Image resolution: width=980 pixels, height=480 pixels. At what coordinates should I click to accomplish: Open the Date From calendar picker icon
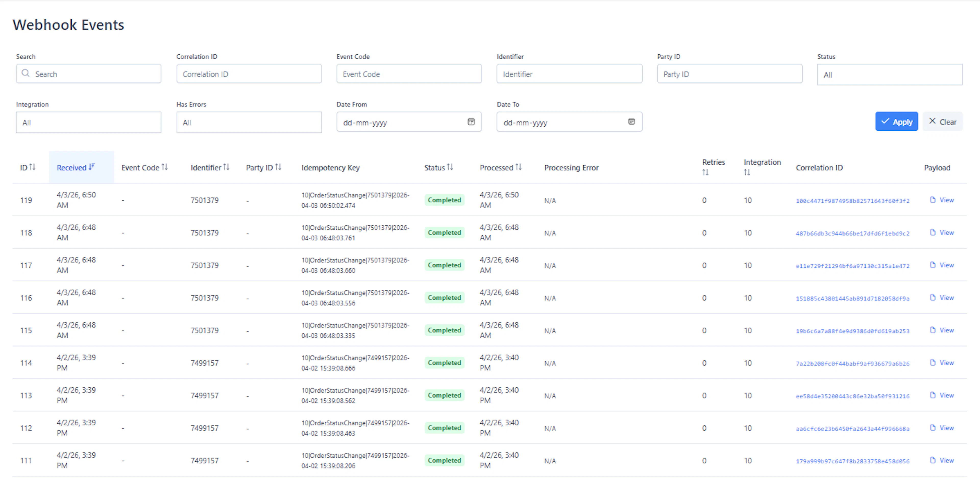tap(471, 122)
